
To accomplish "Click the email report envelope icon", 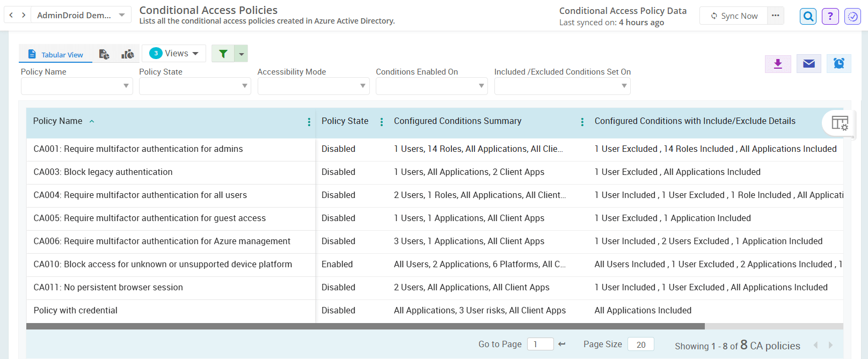I will [x=808, y=64].
